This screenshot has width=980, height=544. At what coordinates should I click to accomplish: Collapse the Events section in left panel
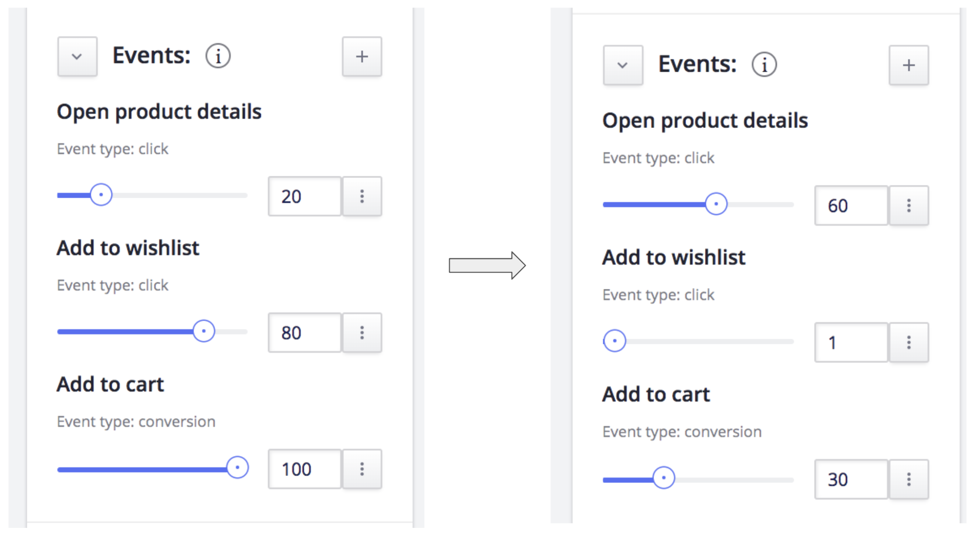(77, 57)
